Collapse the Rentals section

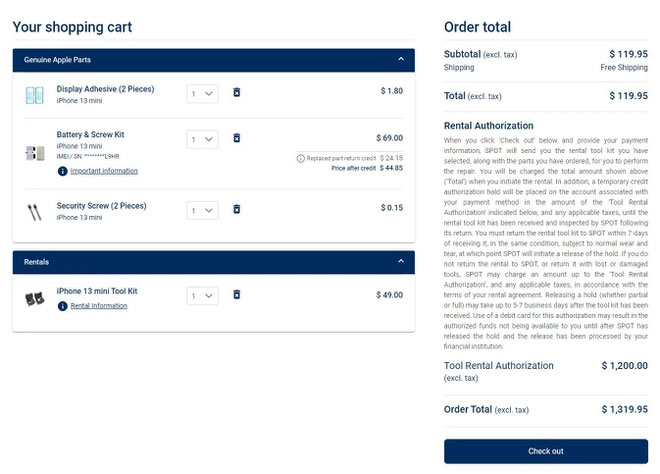[x=401, y=262]
